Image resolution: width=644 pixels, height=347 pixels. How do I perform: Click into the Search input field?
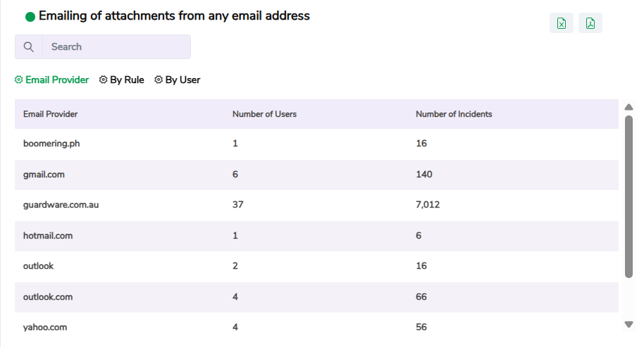pyautogui.click(x=116, y=47)
